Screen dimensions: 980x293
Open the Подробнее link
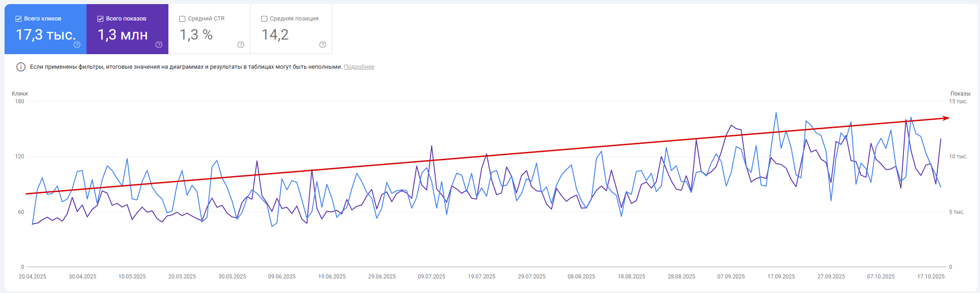[359, 67]
